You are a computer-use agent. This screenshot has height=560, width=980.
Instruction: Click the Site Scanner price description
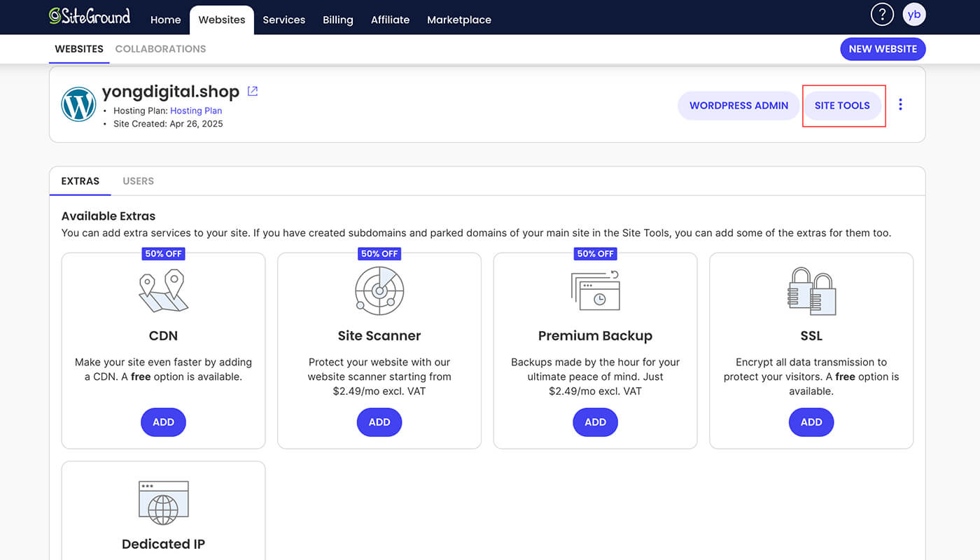379,377
